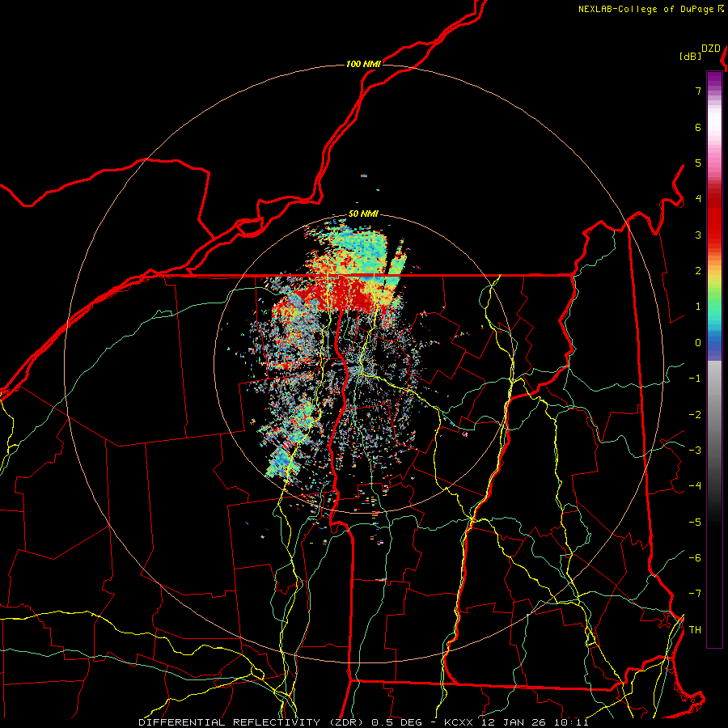Click the 10:11 timestamp

coord(572,722)
